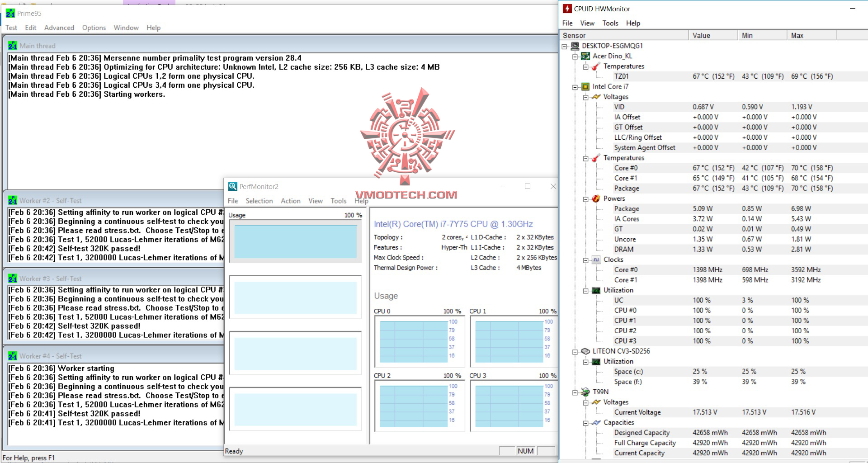Click the Powers flame icon
868x463 pixels.
tap(596, 198)
